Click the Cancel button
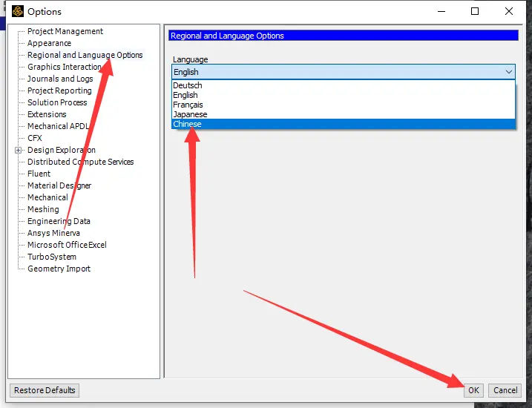This screenshot has width=532, height=408. (x=505, y=390)
